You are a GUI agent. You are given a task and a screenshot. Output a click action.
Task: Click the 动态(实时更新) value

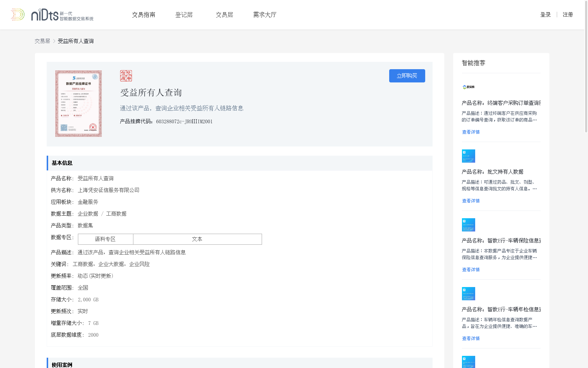click(95, 276)
